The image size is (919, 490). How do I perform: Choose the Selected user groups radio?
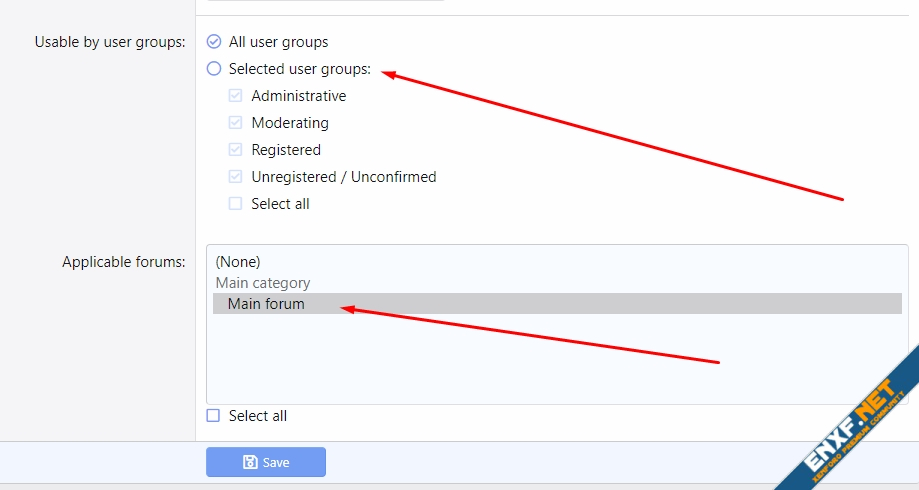(x=214, y=69)
